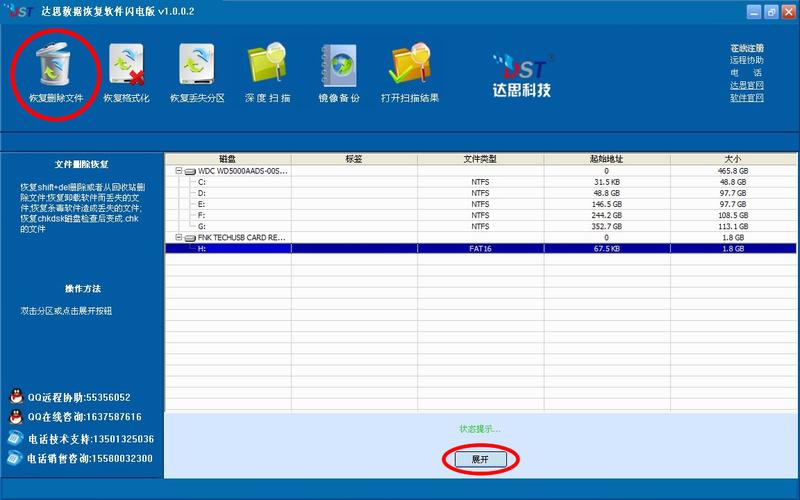Viewport: 800px width, 500px height.
Task: Open 恢复删除文件 recycle bin tool
Action: 53,64
